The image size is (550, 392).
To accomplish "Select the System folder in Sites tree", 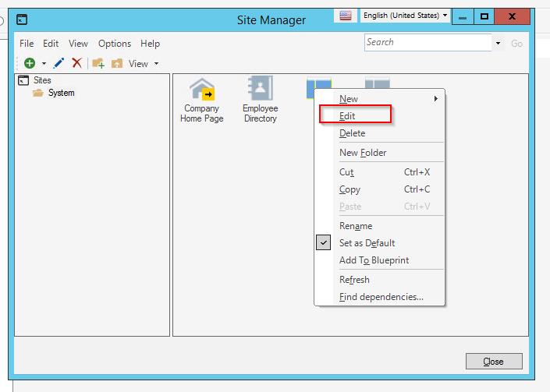I will 61,93.
